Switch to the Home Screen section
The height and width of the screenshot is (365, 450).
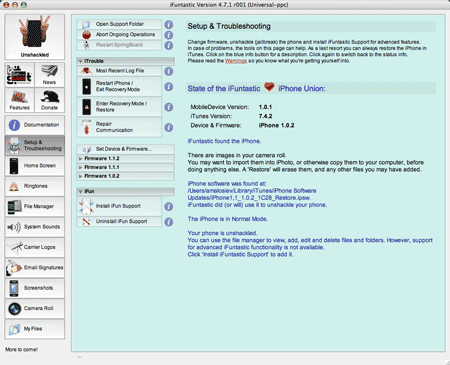pyautogui.click(x=35, y=166)
